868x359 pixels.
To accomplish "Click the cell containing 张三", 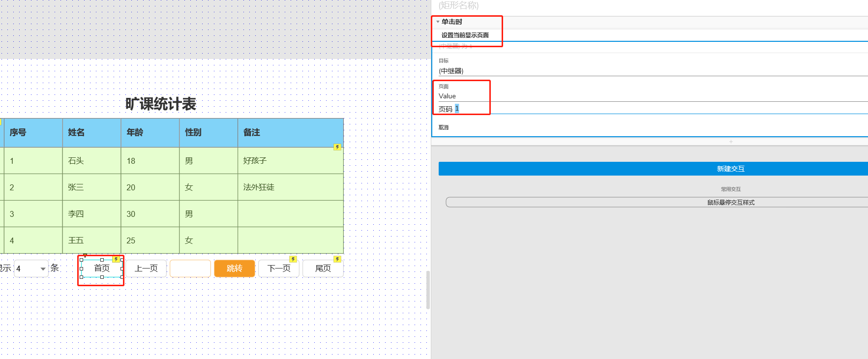I will click(91, 187).
